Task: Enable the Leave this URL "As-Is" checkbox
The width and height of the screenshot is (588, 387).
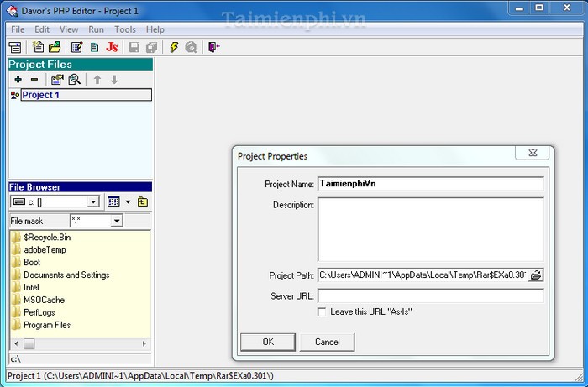Action: (x=322, y=311)
